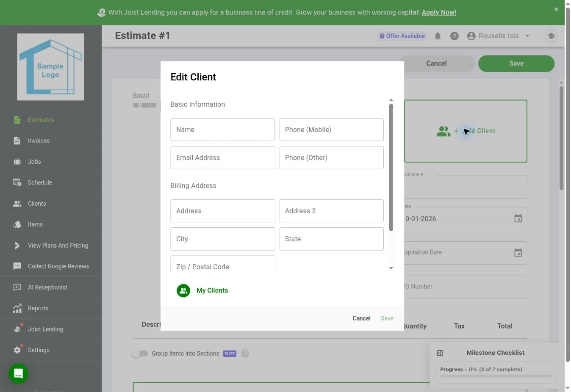Click the Offer Available gift badge

tap(402, 36)
